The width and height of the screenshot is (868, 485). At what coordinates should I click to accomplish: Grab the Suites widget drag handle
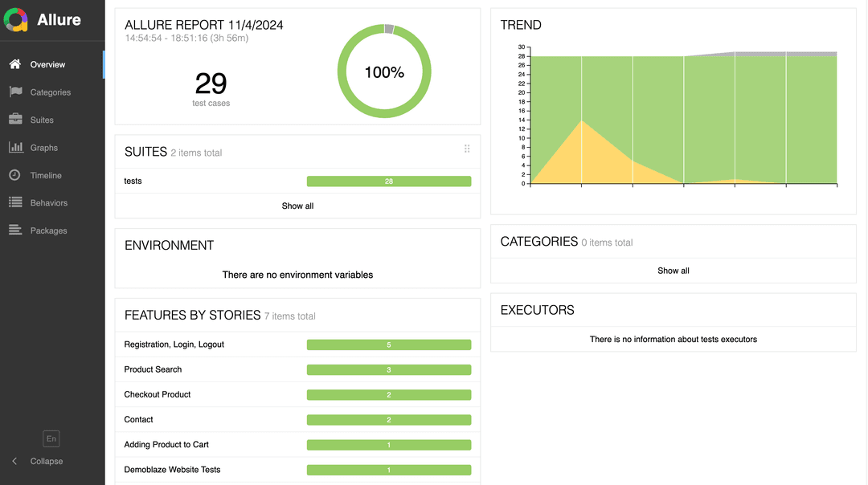click(x=467, y=149)
